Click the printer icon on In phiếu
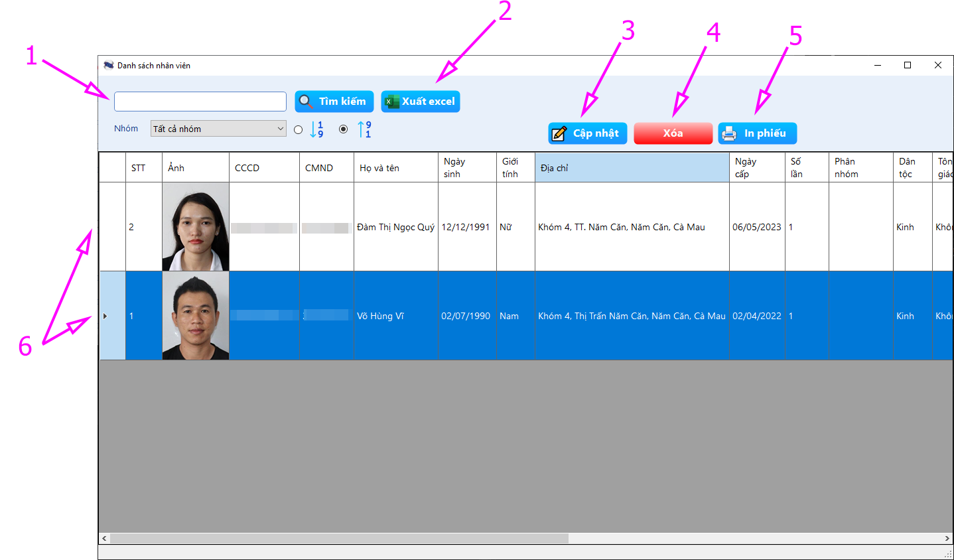Image resolution: width=954 pixels, height=560 pixels. (x=729, y=133)
